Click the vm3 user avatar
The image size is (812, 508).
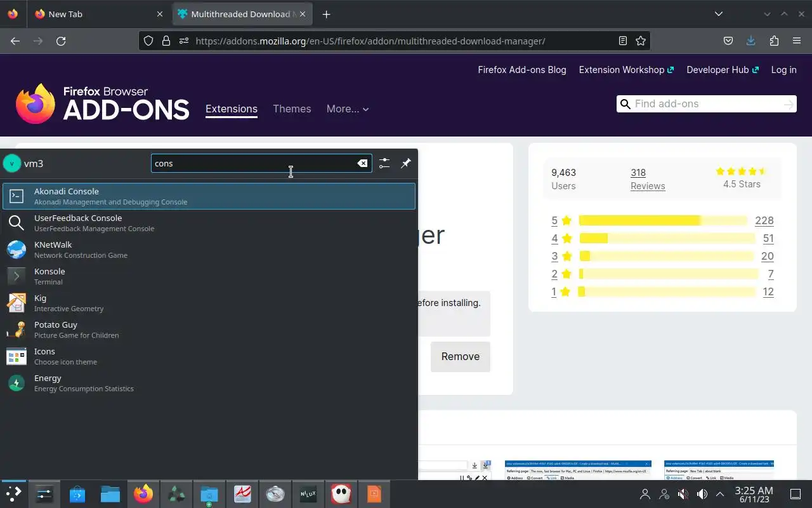[12, 163]
